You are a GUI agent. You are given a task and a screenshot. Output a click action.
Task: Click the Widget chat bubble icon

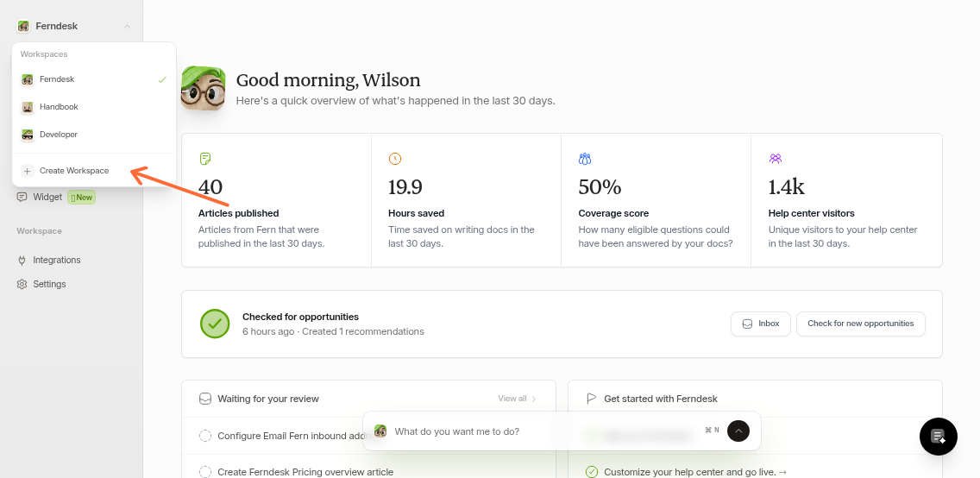tap(22, 197)
